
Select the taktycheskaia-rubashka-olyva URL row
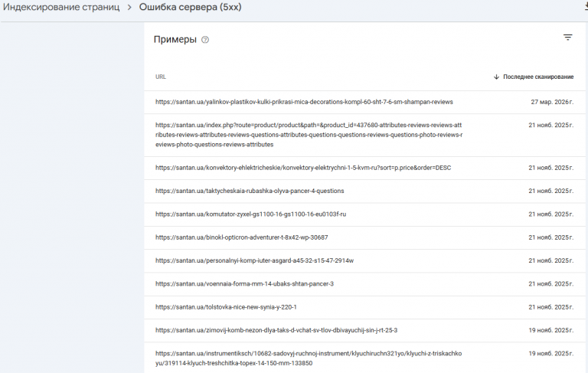(x=250, y=191)
